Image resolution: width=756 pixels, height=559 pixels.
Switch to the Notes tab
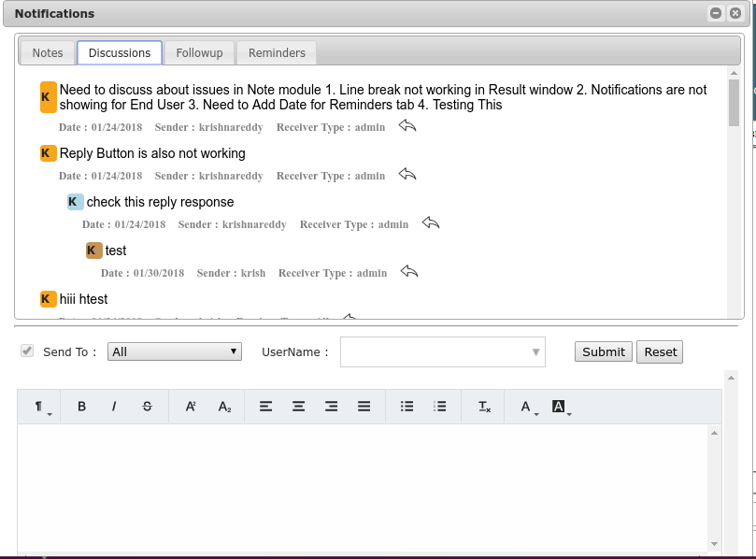(x=48, y=53)
